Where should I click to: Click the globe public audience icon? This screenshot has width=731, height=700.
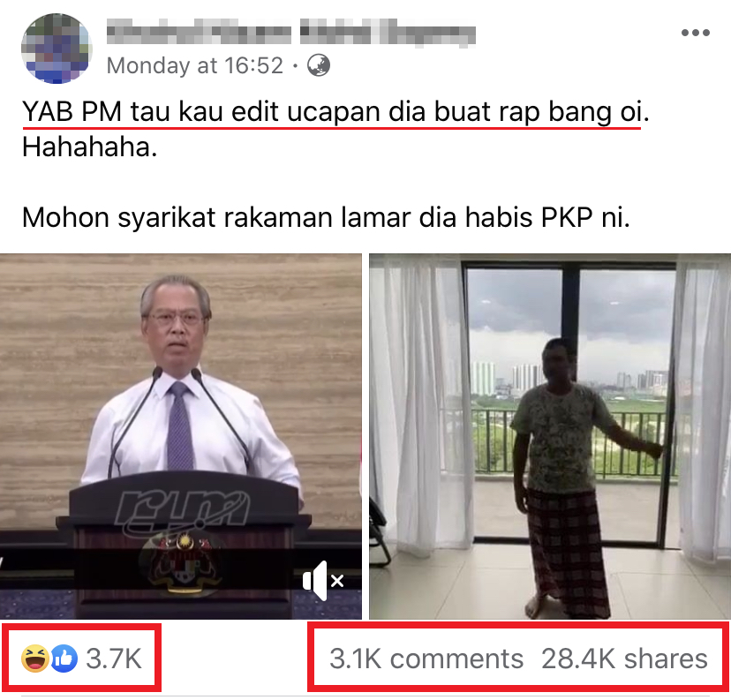point(319,65)
